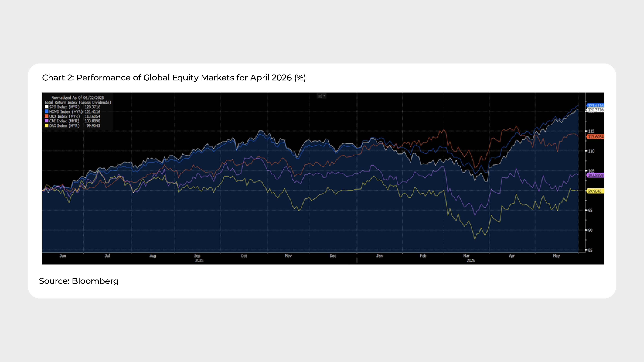Click the purple 103.8898 axis value tag
The image size is (644, 362).
(x=595, y=175)
